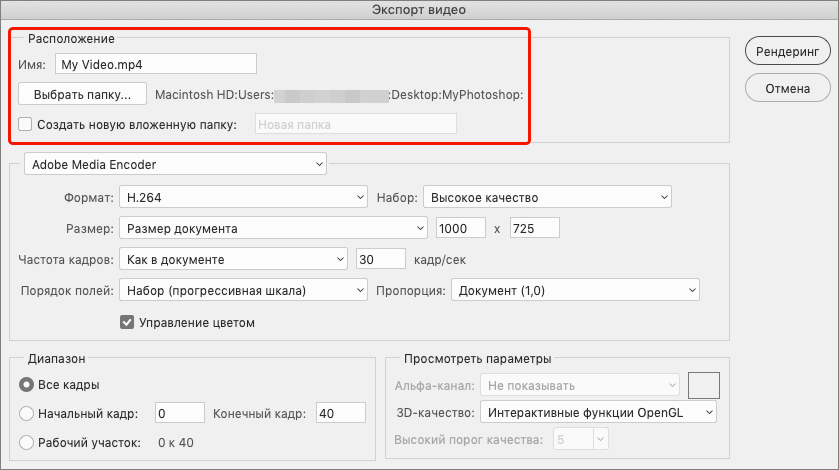Expand the Пропорция Документ dropdown

[575, 290]
